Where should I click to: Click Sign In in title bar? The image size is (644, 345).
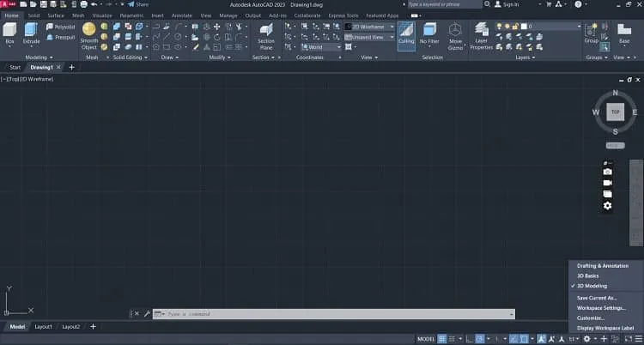pyautogui.click(x=507, y=4)
